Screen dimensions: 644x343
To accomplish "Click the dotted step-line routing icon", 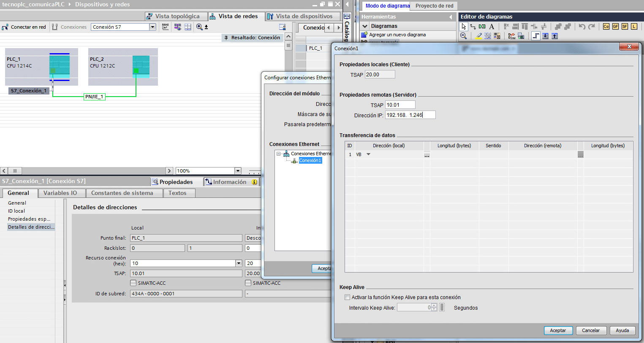I will (x=535, y=36).
